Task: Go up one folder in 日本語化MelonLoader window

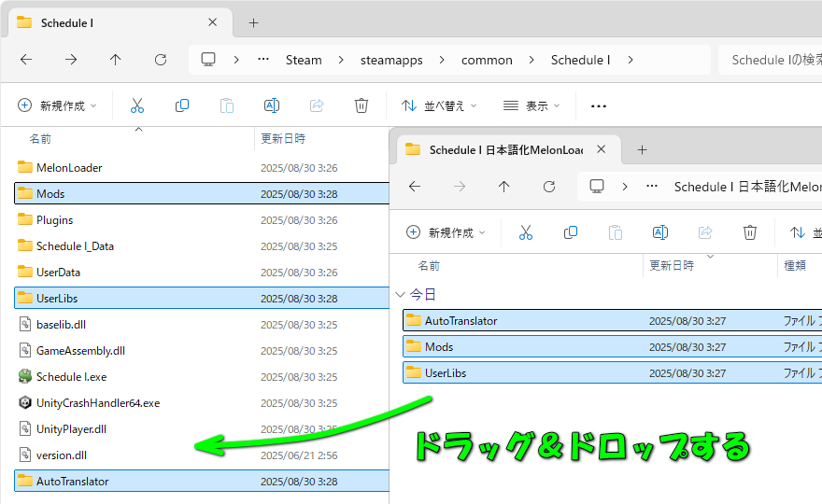Action: click(503, 187)
